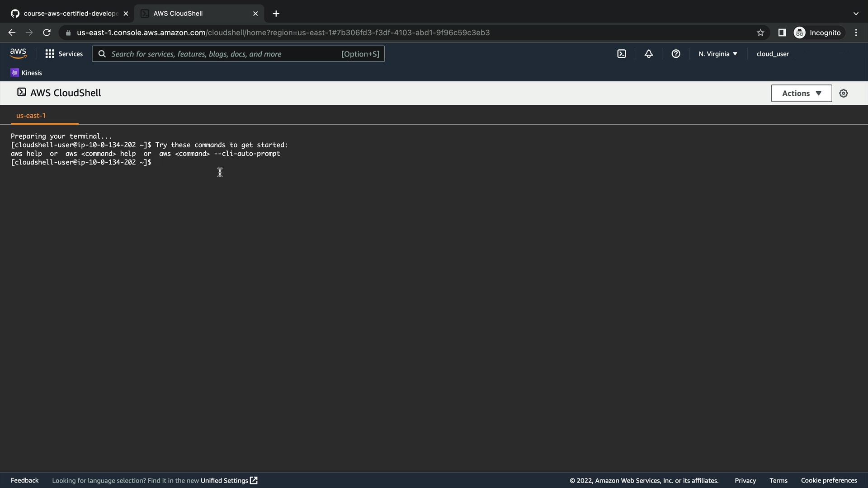Viewport: 868px width, 488px height.
Task: Expand the browser tab search chevron
Action: tap(856, 14)
